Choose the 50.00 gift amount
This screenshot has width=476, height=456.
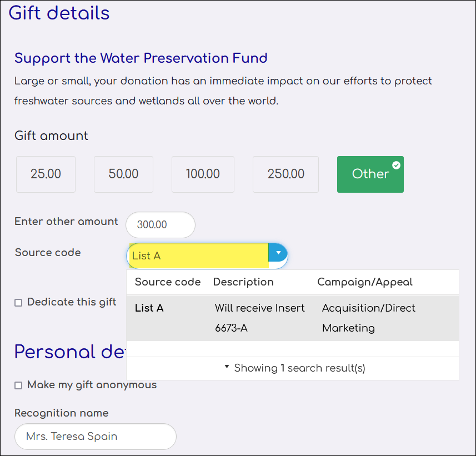pyautogui.click(x=123, y=174)
